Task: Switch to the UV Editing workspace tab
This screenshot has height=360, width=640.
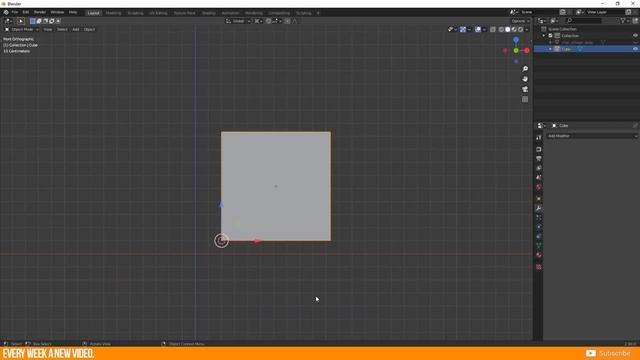Action: point(158,13)
